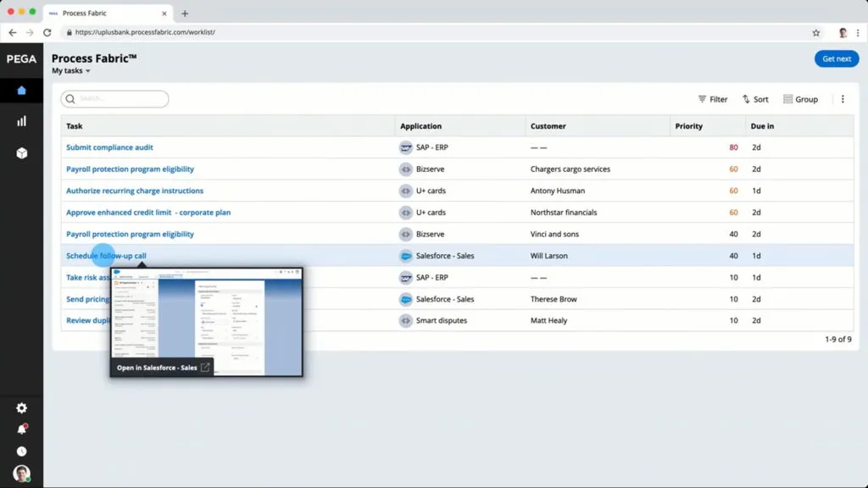The width and height of the screenshot is (868, 488).
Task: Open the Sort options
Action: (755, 99)
